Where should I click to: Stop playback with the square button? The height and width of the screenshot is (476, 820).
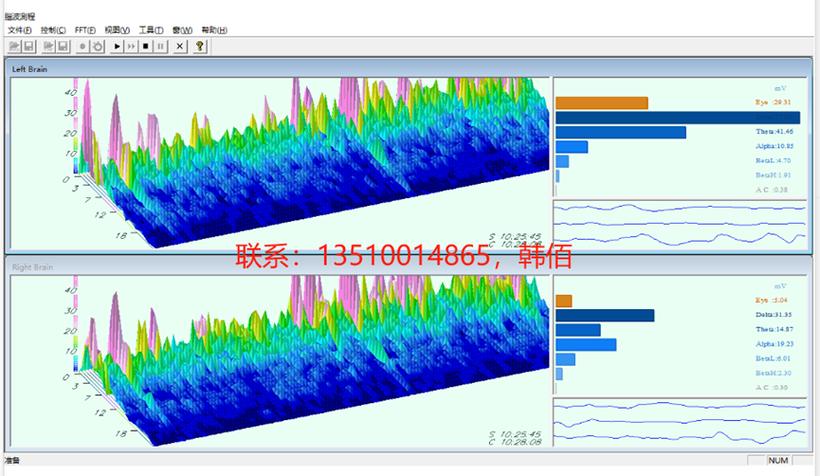pyautogui.click(x=146, y=47)
